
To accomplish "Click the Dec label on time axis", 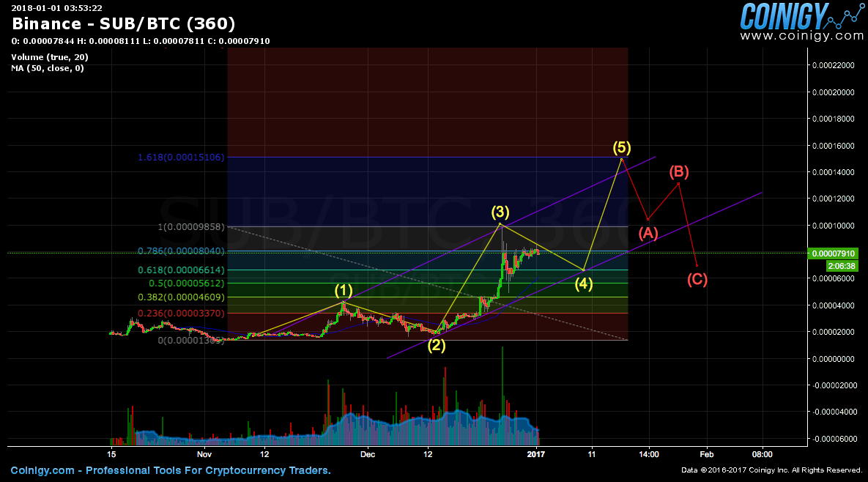I will (x=368, y=454).
